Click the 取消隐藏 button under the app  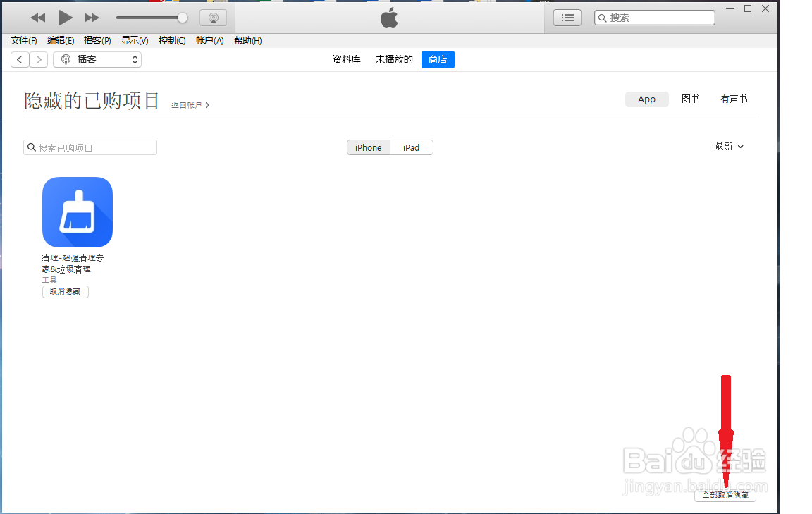pos(66,292)
